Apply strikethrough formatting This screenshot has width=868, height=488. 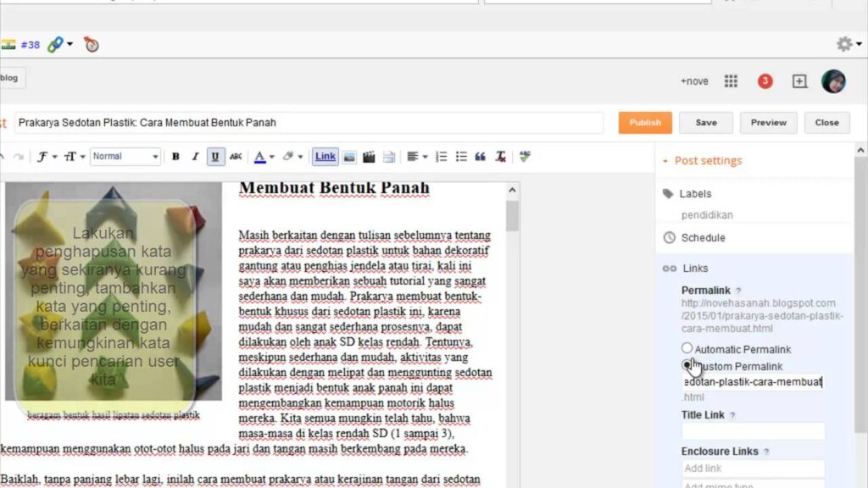click(x=236, y=157)
